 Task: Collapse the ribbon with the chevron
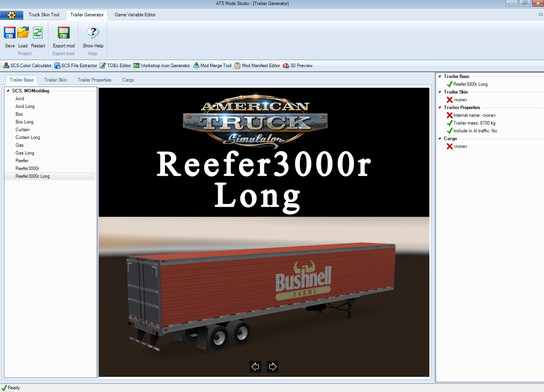(541, 14)
